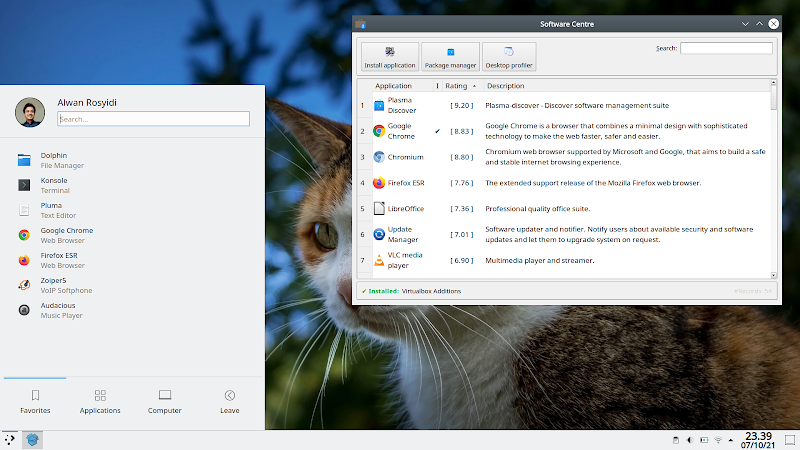
Task: Click the Chromium icon in the list
Action: (x=379, y=157)
